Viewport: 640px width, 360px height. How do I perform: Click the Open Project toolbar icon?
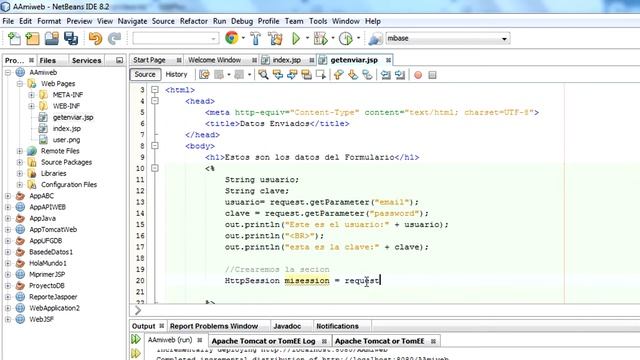[52, 38]
